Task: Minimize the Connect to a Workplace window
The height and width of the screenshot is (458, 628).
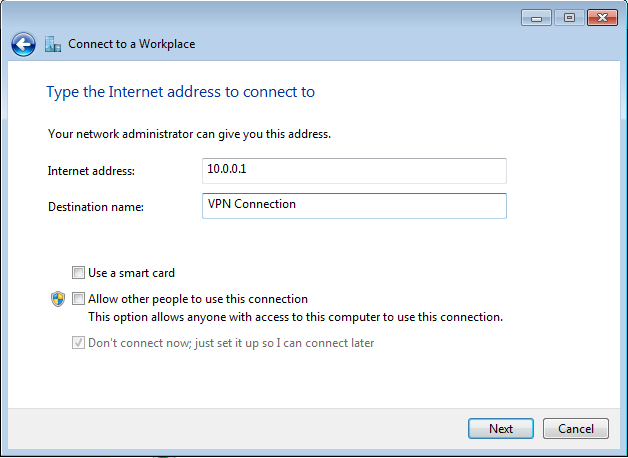Action: click(x=536, y=18)
